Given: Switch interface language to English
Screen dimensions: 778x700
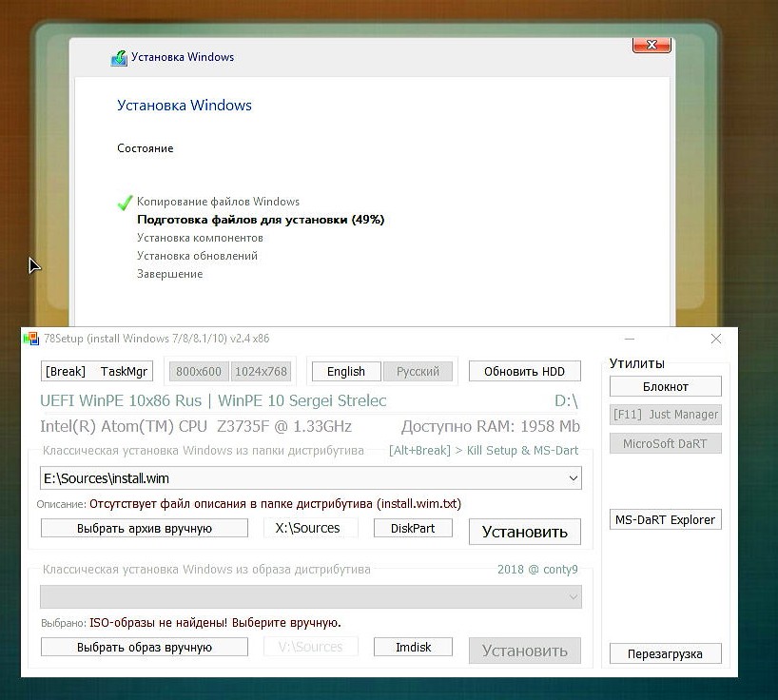Looking at the screenshot, I should (x=346, y=371).
